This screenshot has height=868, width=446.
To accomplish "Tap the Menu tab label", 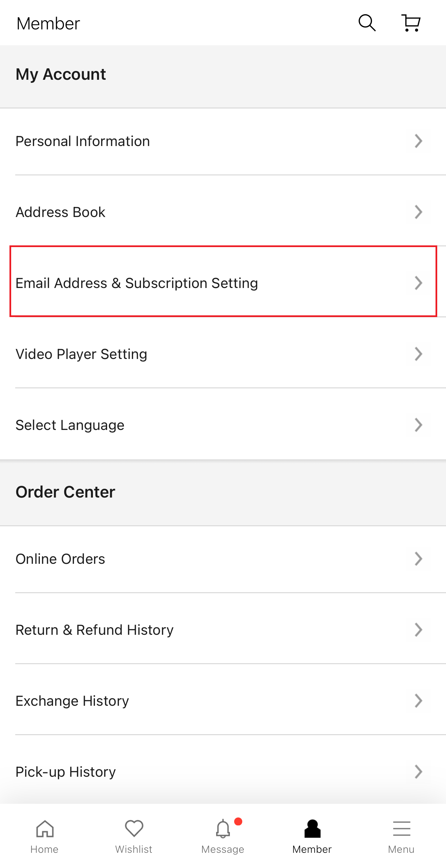I will pyautogui.click(x=401, y=849).
